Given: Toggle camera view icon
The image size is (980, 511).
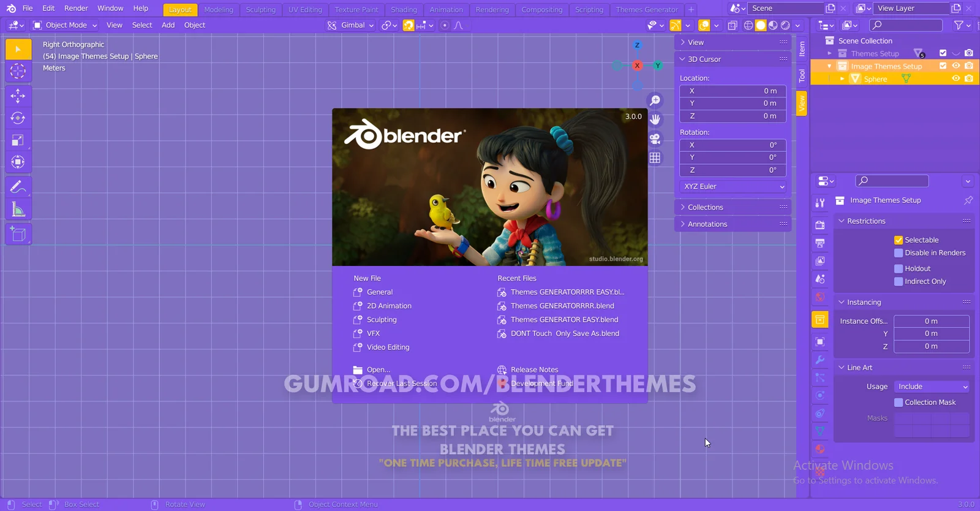Looking at the screenshot, I should point(655,138).
